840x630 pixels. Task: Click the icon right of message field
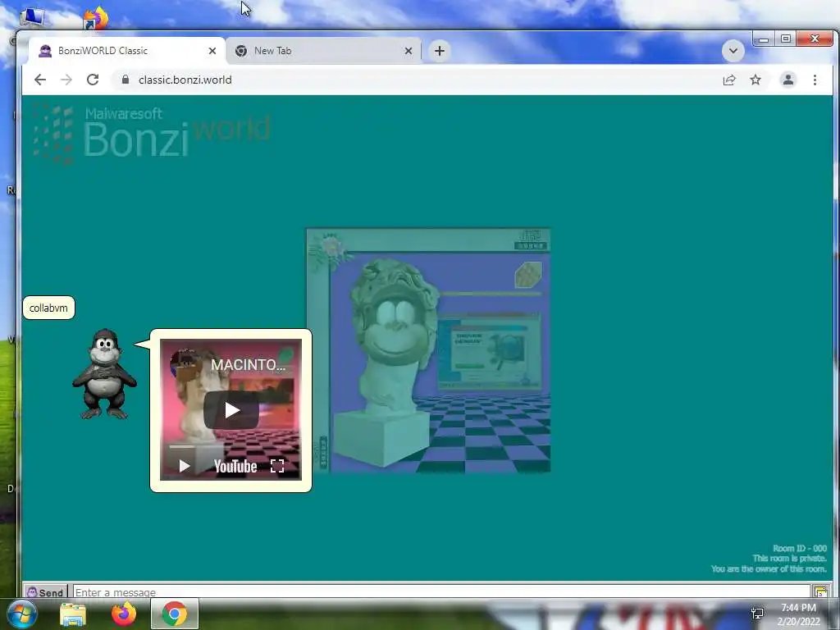820,592
